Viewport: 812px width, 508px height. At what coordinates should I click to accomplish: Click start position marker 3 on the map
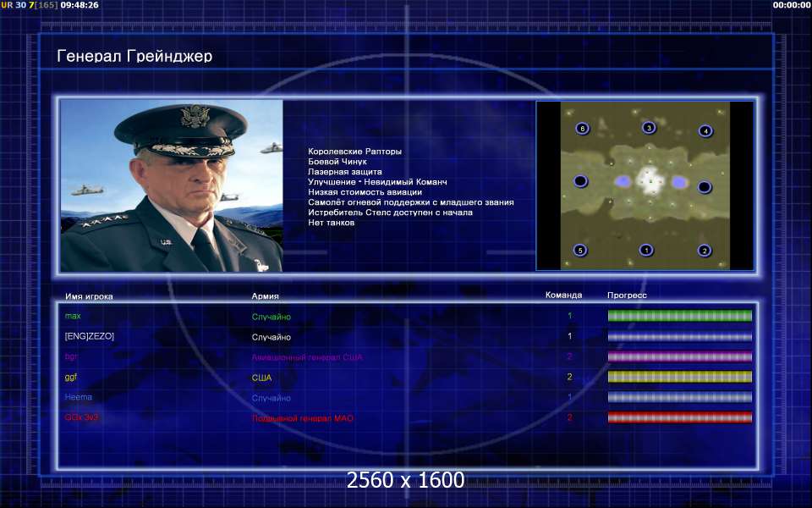(649, 128)
